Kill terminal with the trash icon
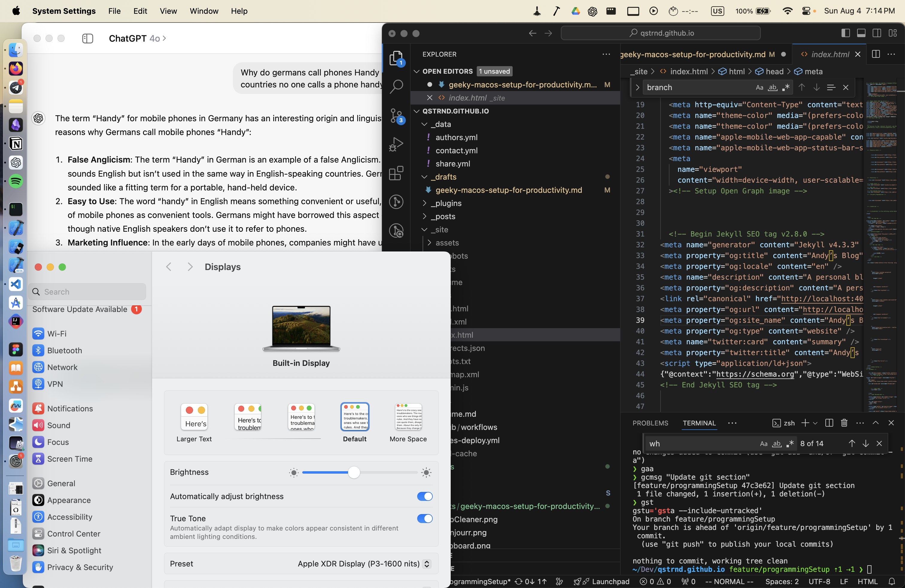 pos(844,423)
